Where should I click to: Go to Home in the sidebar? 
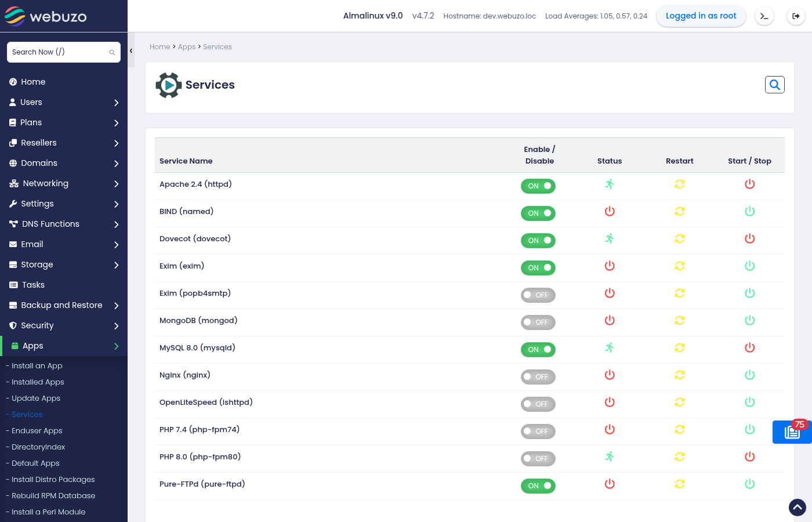click(64, 82)
